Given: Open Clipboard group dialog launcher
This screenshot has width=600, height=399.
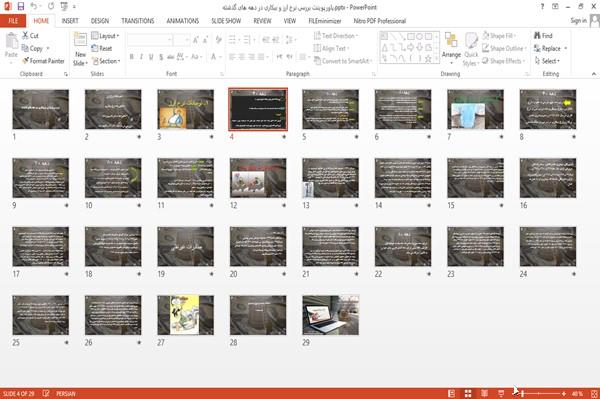Looking at the screenshot, I should pyautogui.click(x=65, y=74).
